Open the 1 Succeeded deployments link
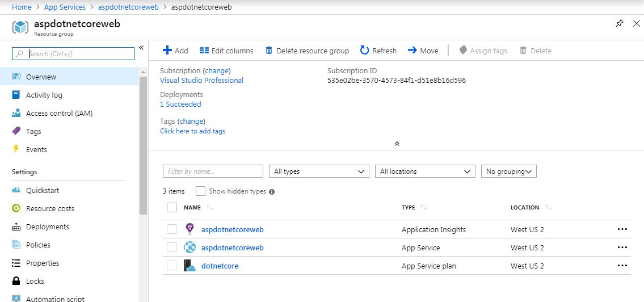This screenshot has width=644, height=302. point(180,104)
